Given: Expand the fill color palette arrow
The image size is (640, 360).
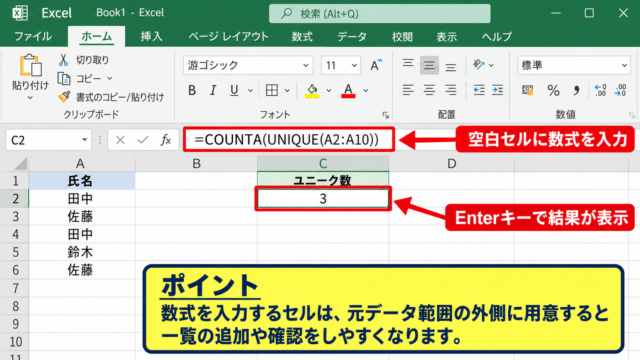Looking at the screenshot, I should [x=329, y=91].
